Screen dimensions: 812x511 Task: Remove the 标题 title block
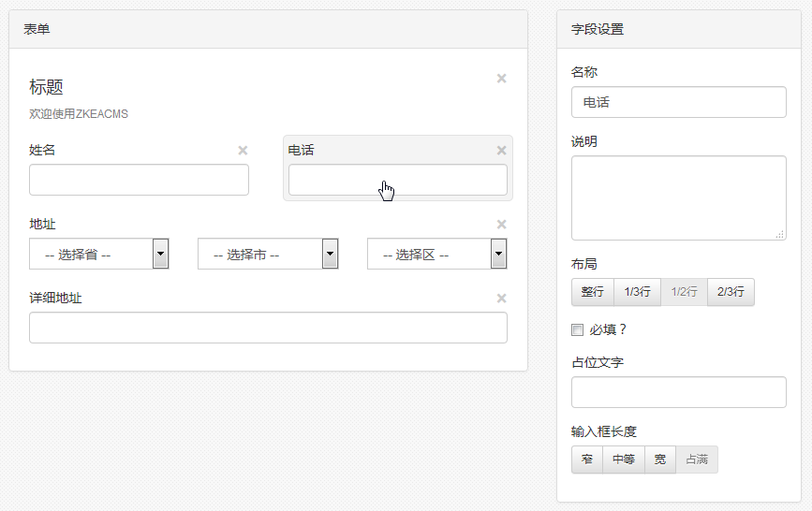click(x=501, y=79)
